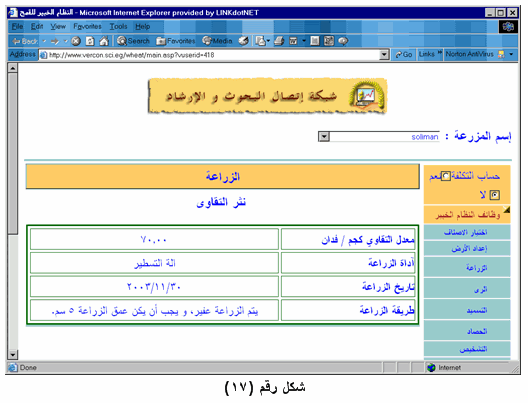Click the Mail toolbar icon
The width and height of the screenshot is (528, 403).
(260, 41)
